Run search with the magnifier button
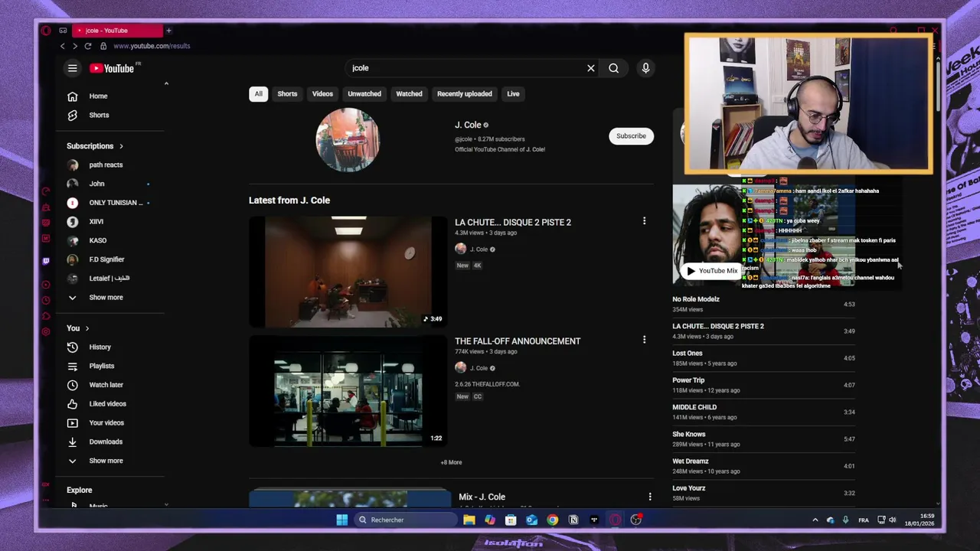The image size is (980, 551). click(614, 68)
